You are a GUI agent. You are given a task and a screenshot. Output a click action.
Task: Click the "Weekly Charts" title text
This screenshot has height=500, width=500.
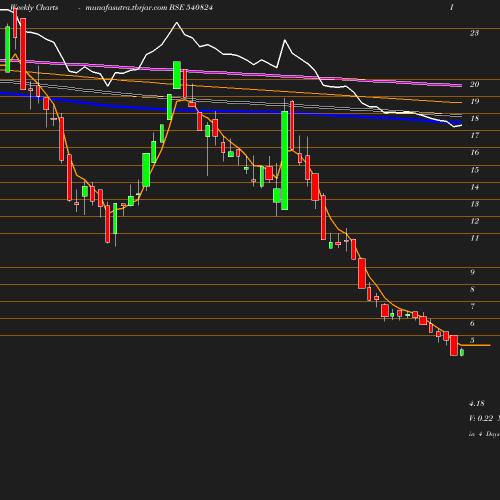pos(34,7)
